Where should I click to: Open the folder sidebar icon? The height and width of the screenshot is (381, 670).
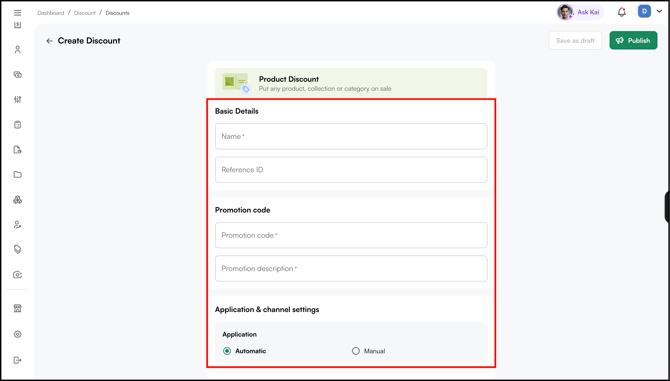click(18, 174)
